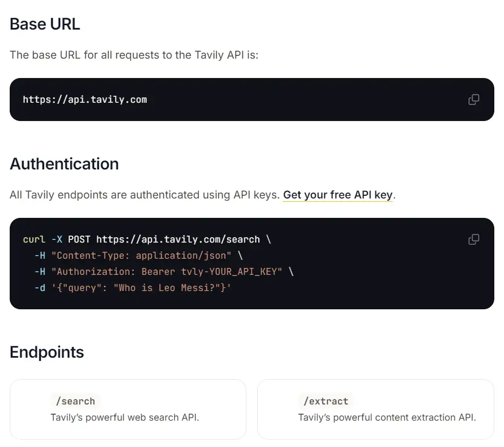Open the 'Get your free API key' link
The image size is (504, 447).
coord(338,195)
